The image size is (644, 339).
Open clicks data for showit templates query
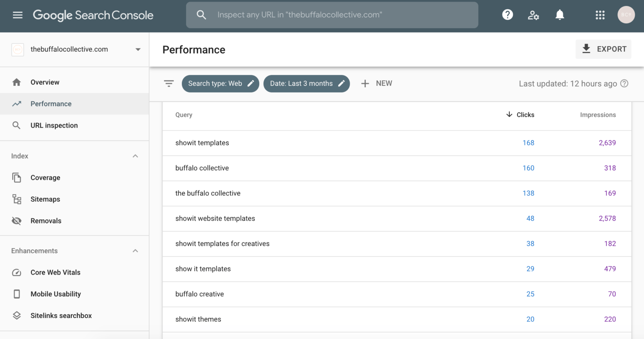(528, 143)
